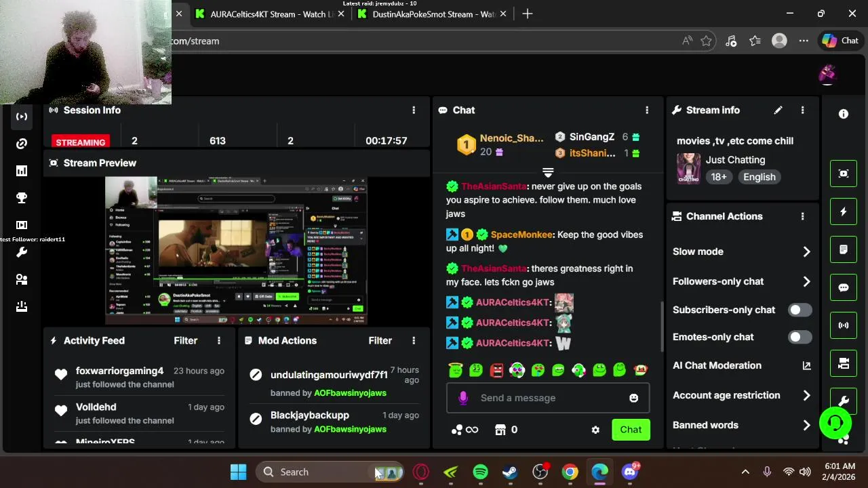The image size is (868, 488).
Task: Edit stream info with pencil icon
Action: [778, 110]
